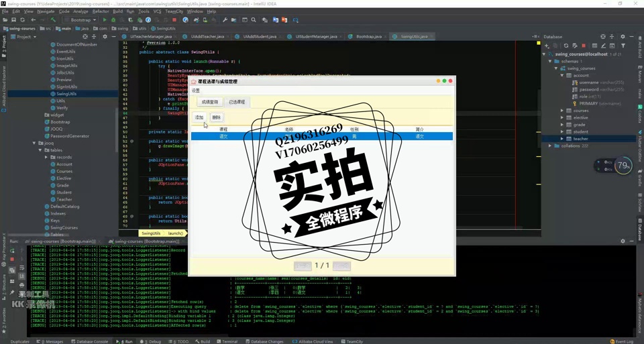This screenshot has width=644, height=344.
Task: Switch to the Bootstrap.java editor tab
Action: (368, 36)
